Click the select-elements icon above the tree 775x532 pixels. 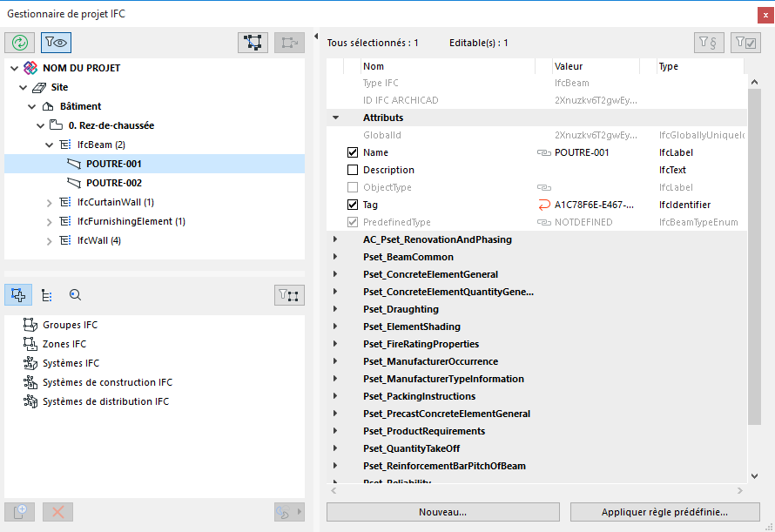[253, 43]
